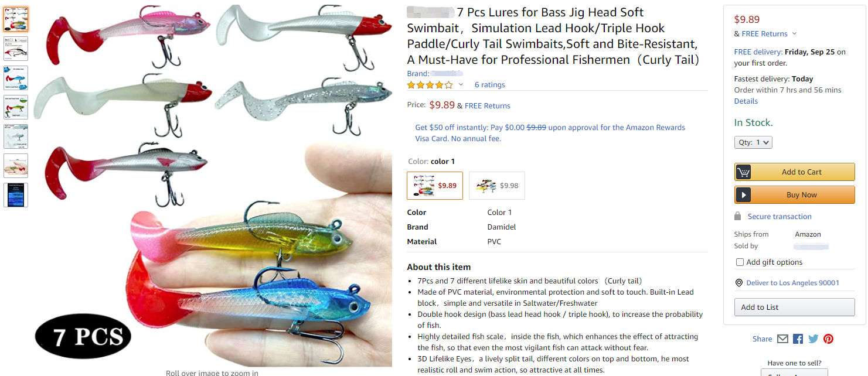View the last dark blue thumbnail image
Viewport: 868px width, 376px height.
(16, 195)
